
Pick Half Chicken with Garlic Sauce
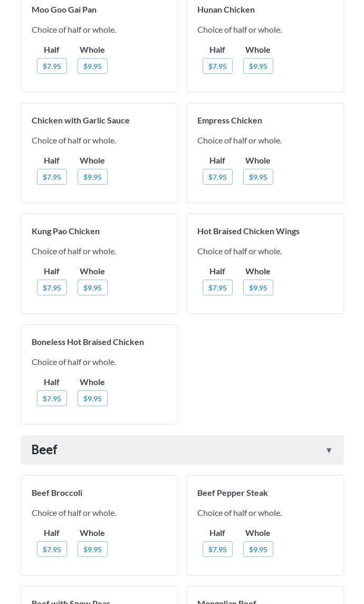pos(52,177)
